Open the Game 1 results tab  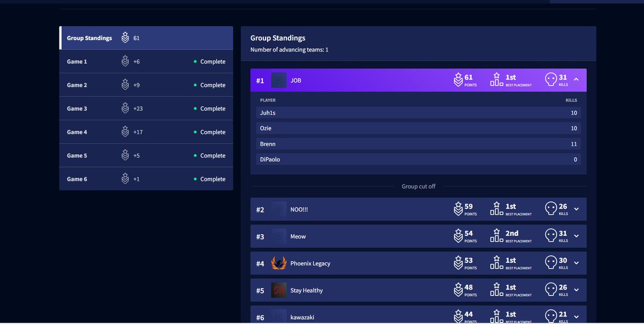click(146, 61)
